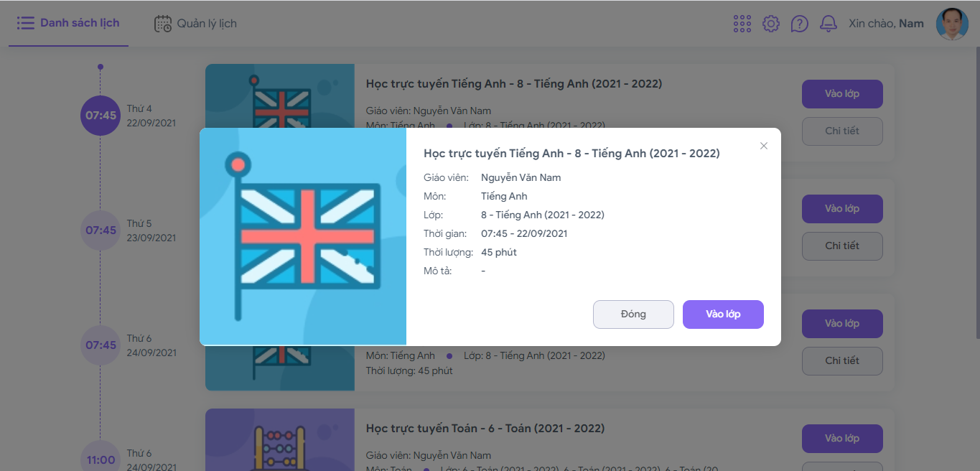980x471 pixels.
Task: Open the help question mark icon
Action: click(800, 24)
